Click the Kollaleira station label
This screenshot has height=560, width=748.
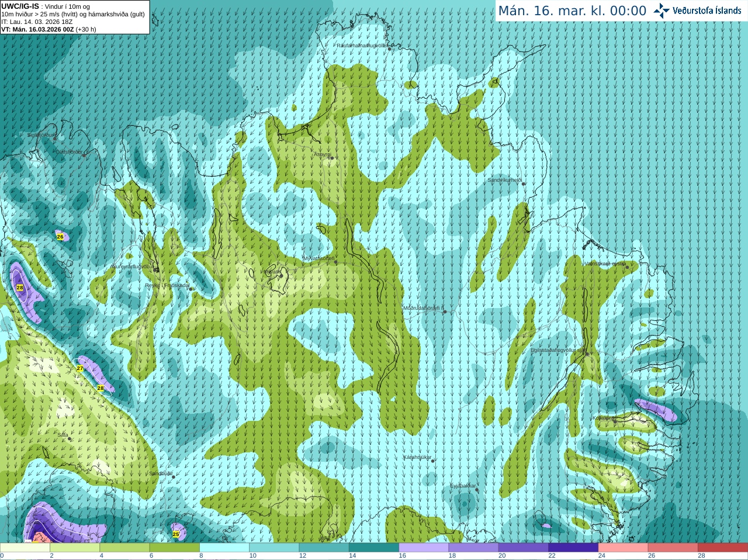click(x=603, y=418)
